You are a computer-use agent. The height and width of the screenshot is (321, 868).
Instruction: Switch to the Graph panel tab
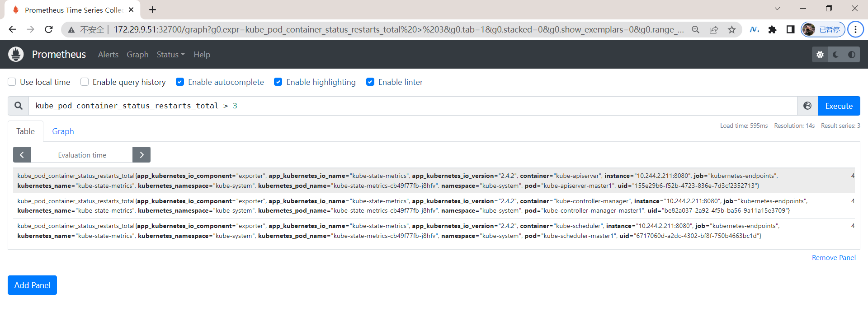[x=63, y=131]
